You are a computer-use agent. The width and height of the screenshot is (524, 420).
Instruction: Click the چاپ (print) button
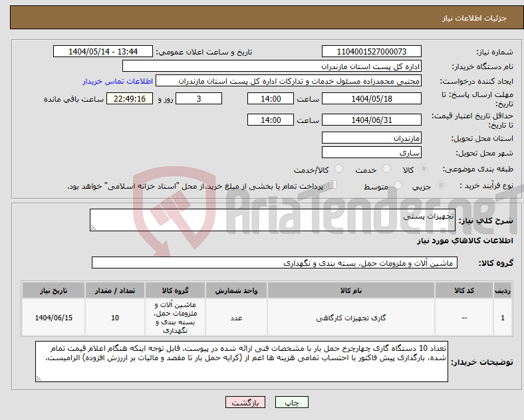click(291, 403)
